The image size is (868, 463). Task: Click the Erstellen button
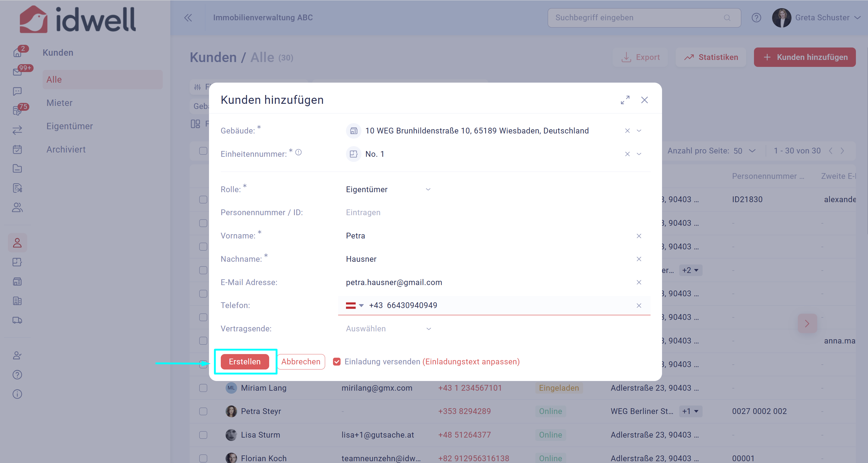pyautogui.click(x=245, y=362)
